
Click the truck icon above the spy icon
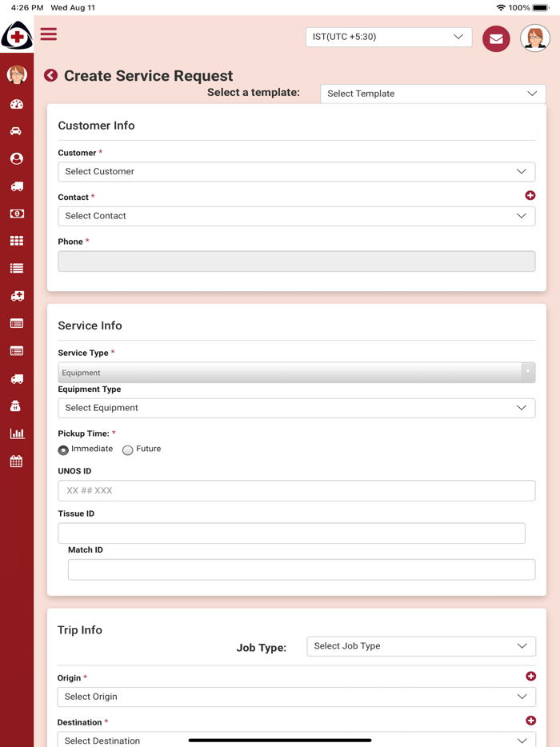click(17, 379)
